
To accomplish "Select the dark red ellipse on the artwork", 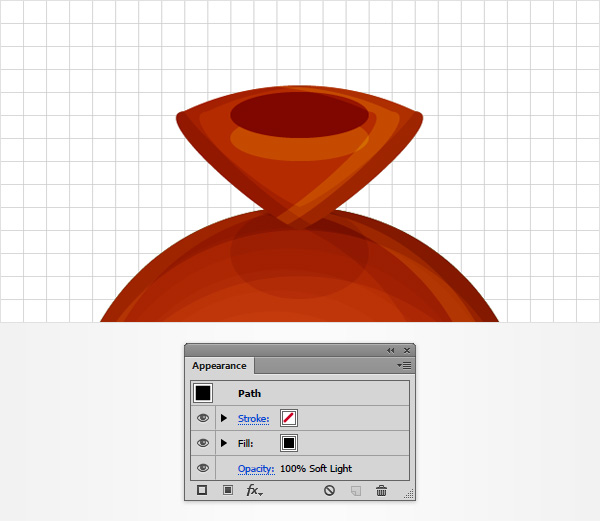I will [299, 114].
